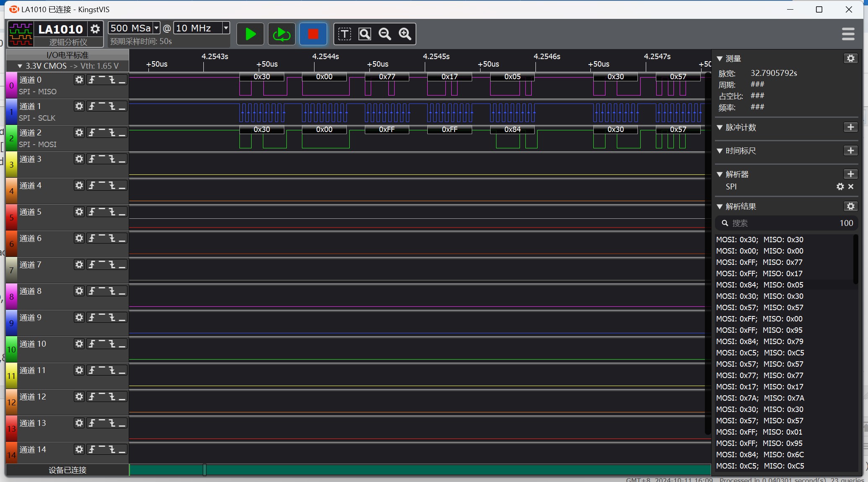The image size is (868, 482).
Task: Open settings gear for 通道 4
Action: (79, 185)
